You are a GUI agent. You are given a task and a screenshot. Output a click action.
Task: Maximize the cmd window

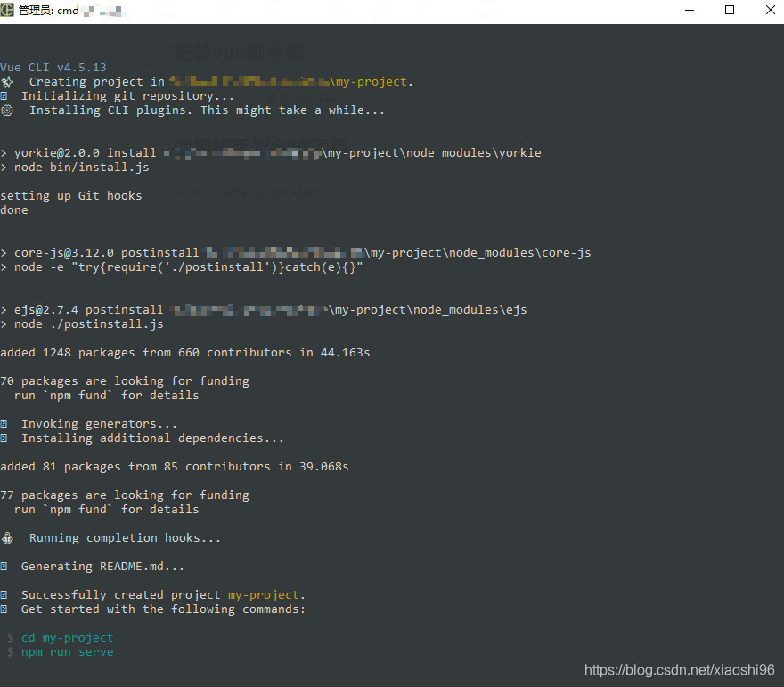point(730,10)
